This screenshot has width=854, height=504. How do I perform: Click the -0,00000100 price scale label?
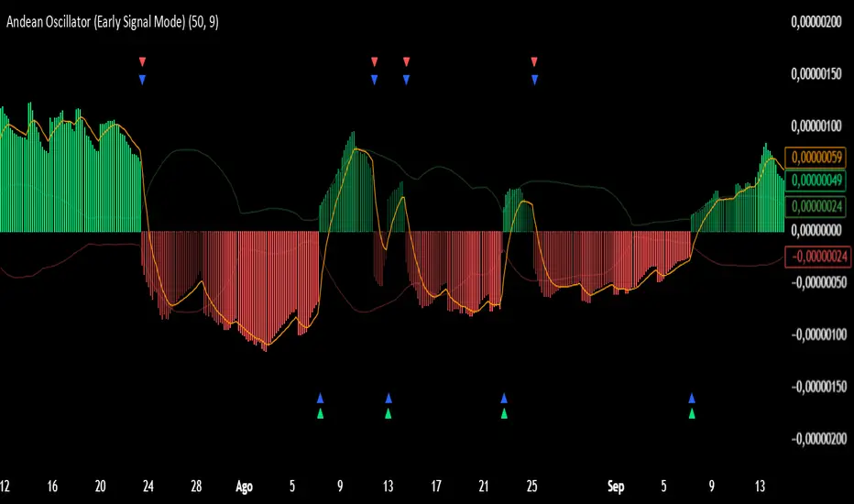818,334
